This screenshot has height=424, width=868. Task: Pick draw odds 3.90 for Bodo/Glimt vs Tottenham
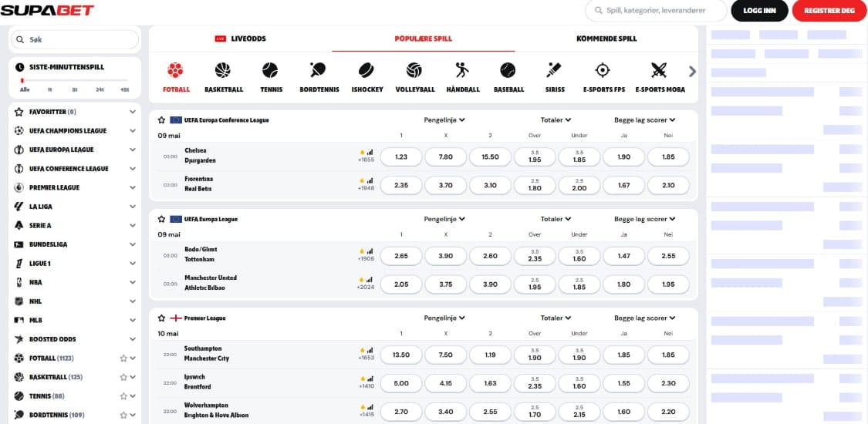tap(446, 256)
